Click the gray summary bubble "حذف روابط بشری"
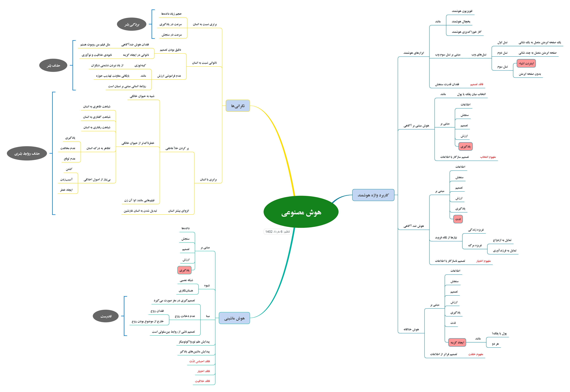 pos(27,153)
